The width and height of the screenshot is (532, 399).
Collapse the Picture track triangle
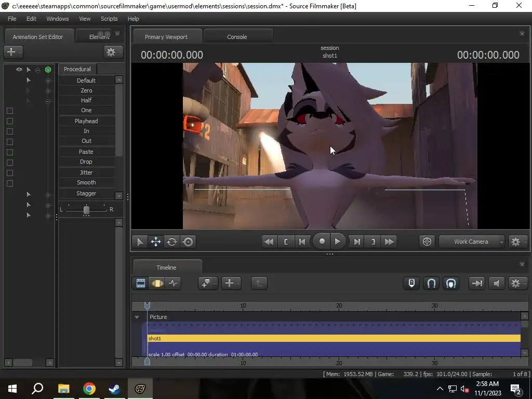pos(137,317)
